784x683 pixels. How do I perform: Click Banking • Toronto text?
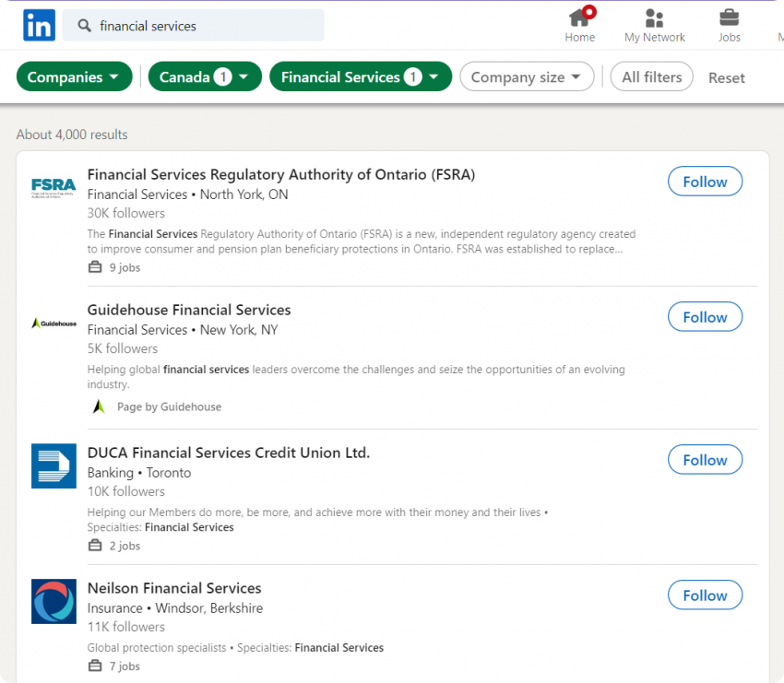point(139,473)
